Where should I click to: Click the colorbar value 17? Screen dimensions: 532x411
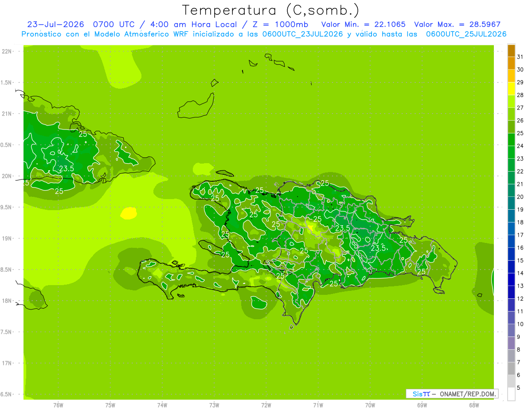[x=520, y=235]
